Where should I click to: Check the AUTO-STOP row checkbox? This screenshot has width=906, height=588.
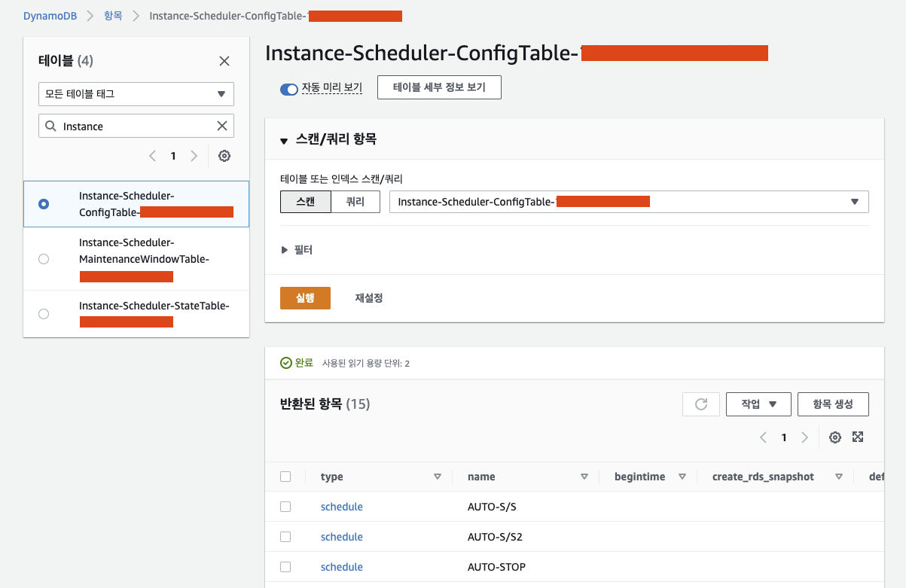[285, 567]
